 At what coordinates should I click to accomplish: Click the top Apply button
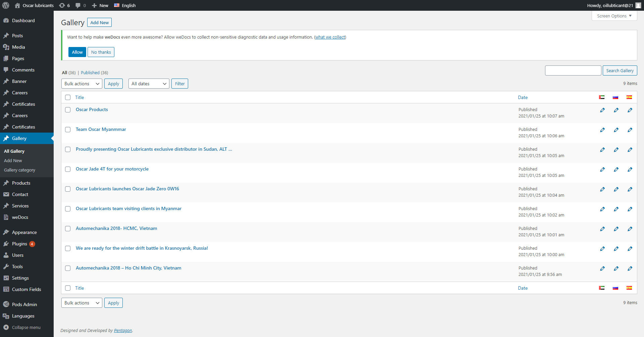(113, 84)
